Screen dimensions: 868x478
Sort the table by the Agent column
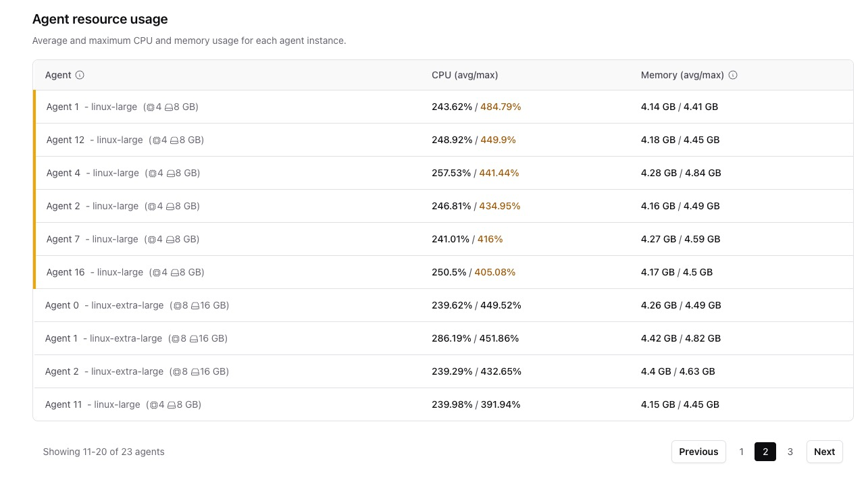[x=59, y=75]
